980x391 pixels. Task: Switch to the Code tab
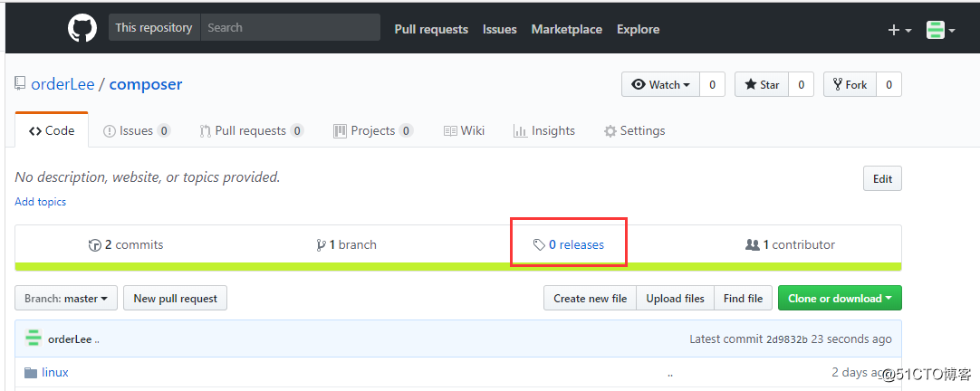(52, 130)
